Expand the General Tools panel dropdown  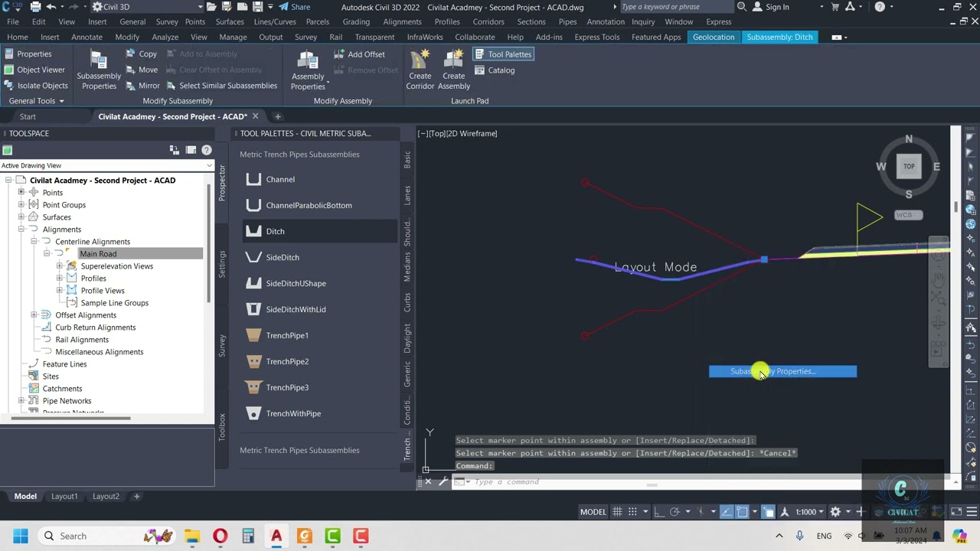coord(36,101)
